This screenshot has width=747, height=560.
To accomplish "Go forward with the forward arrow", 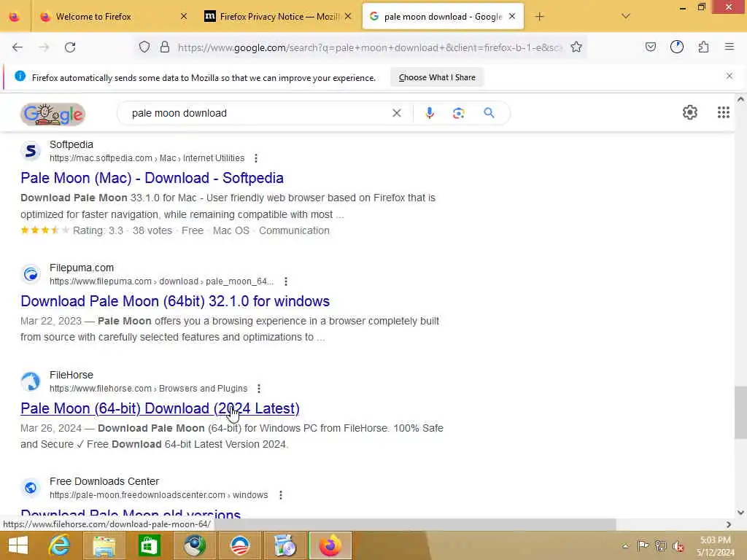I will tap(44, 47).
